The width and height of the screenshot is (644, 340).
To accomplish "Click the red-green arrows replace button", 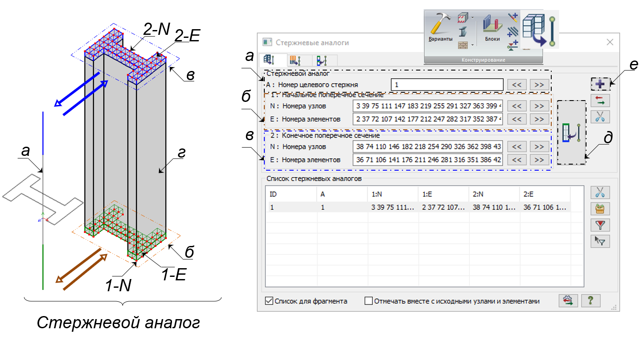I will click(x=600, y=101).
